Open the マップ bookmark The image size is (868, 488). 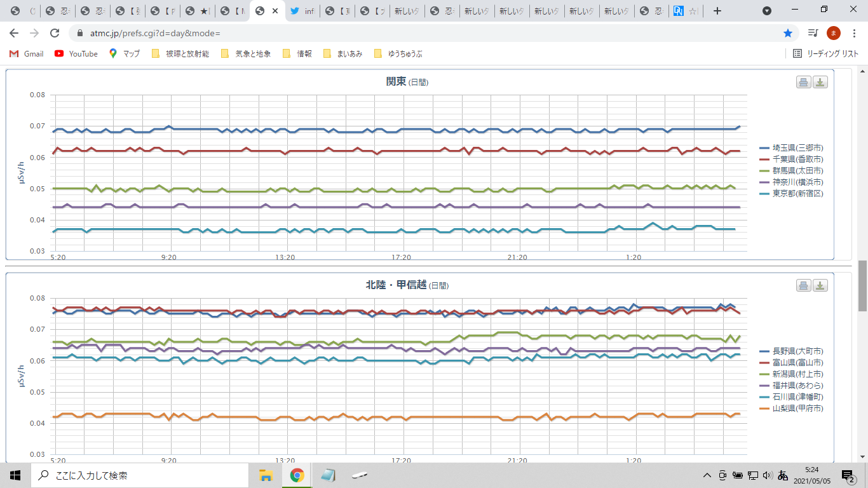pos(125,54)
